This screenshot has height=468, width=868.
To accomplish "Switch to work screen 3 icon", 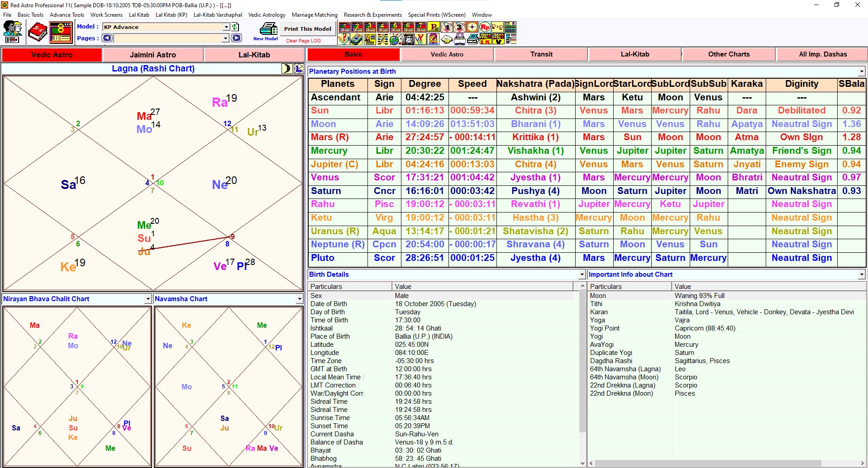I will (x=370, y=27).
